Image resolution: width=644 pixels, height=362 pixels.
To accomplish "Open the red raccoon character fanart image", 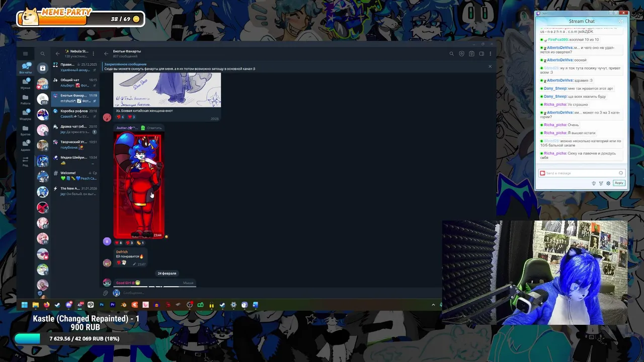I will pos(139,185).
